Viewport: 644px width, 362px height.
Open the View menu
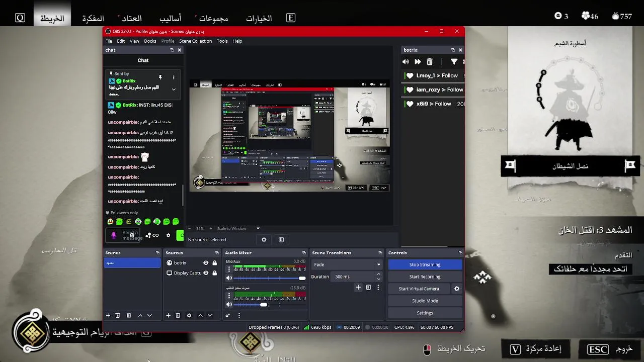tap(134, 41)
